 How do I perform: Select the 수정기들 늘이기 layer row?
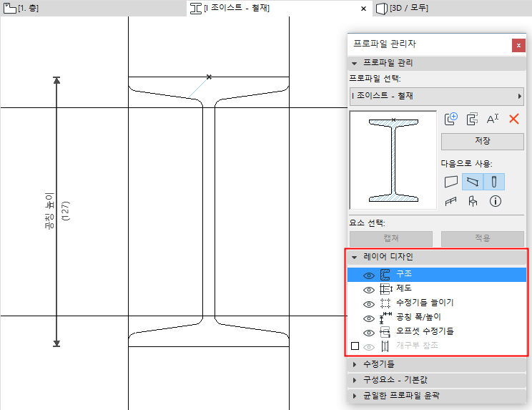(437, 303)
